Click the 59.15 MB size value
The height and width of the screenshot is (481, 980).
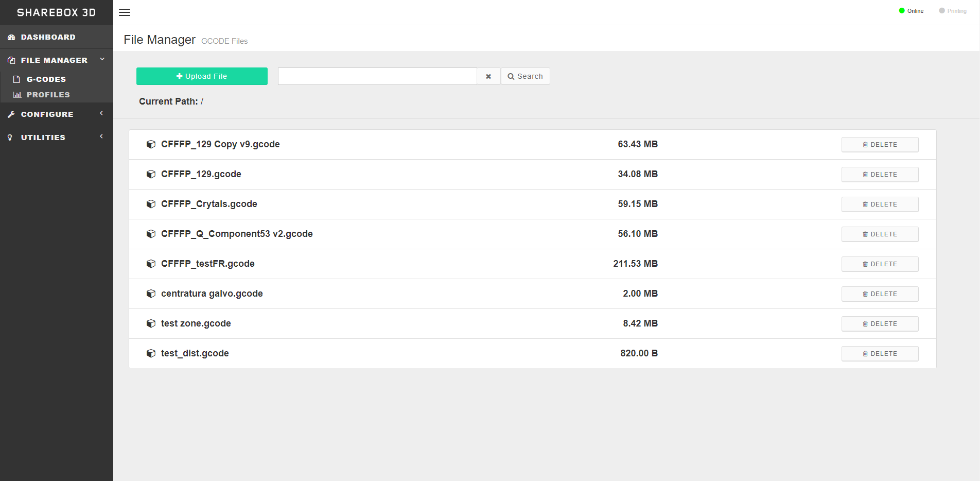[x=638, y=204]
